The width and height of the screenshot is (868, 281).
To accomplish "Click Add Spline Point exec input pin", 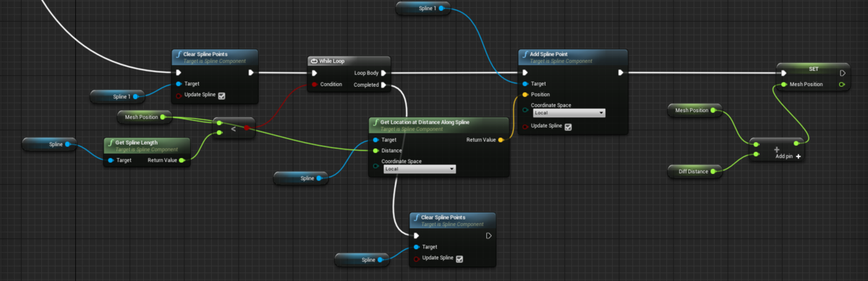I will [525, 72].
